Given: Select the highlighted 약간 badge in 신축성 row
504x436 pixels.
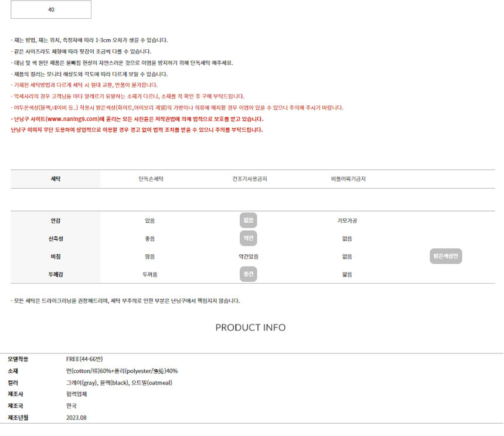Looking at the screenshot, I should click(248, 239).
